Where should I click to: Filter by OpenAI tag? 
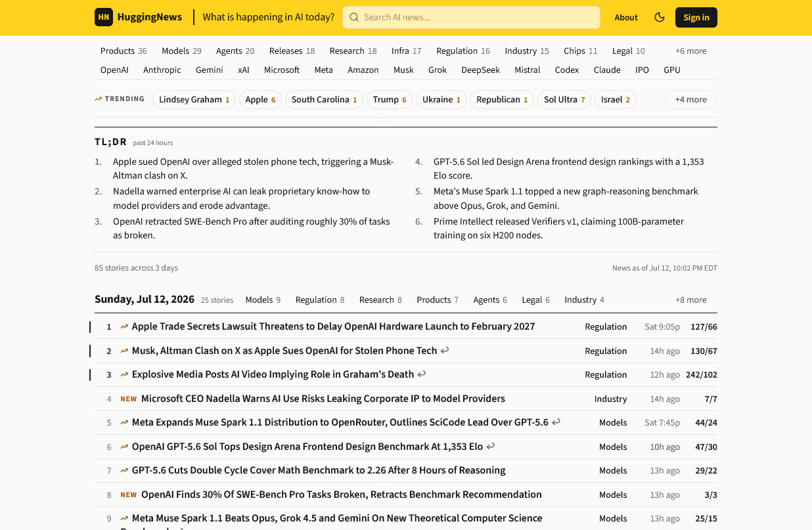(x=114, y=70)
